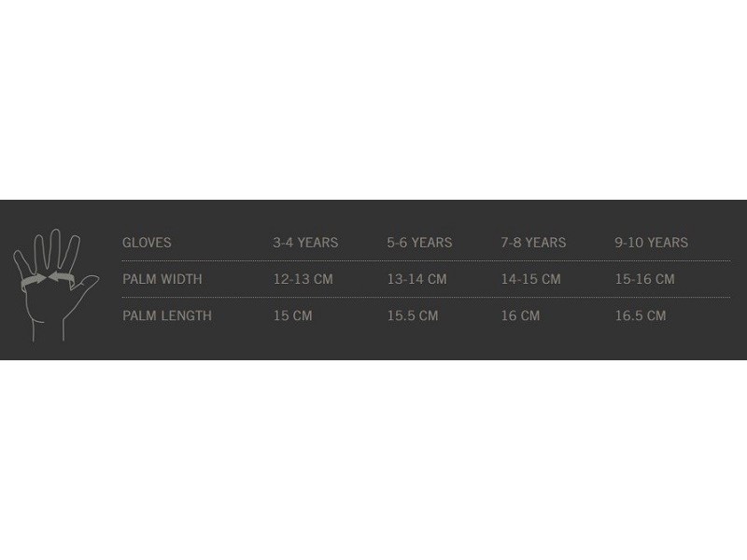Select the 9-10 YEARS column header

pos(651,243)
